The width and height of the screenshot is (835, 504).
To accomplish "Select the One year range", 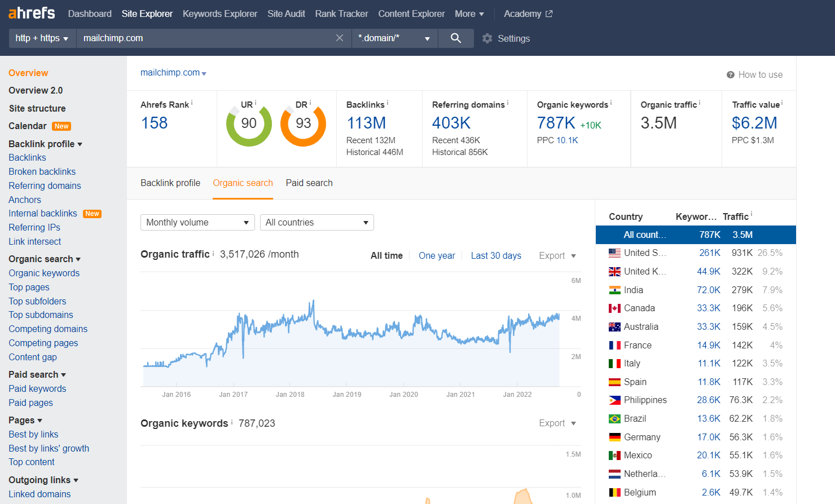I will point(437,255).
